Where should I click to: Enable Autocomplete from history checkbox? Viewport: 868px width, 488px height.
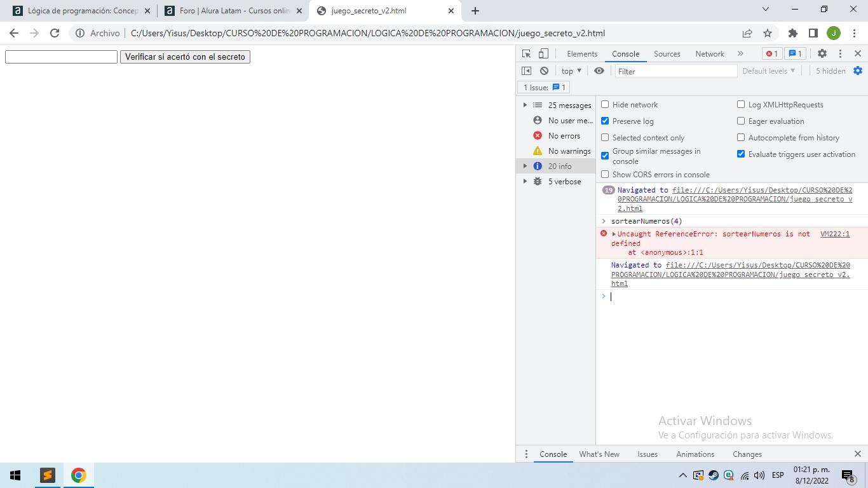tap(741, 137)
